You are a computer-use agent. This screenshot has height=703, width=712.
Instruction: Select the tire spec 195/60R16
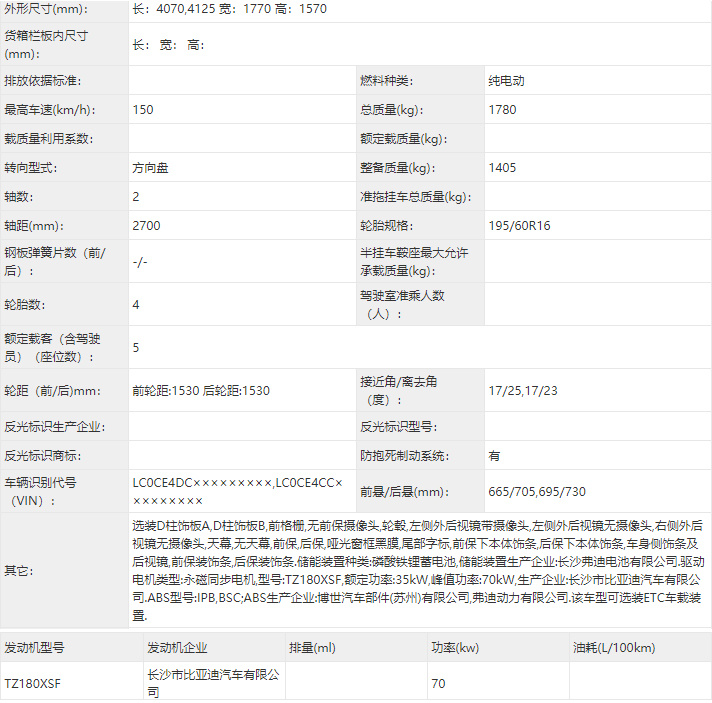click(x=519, y=226)
